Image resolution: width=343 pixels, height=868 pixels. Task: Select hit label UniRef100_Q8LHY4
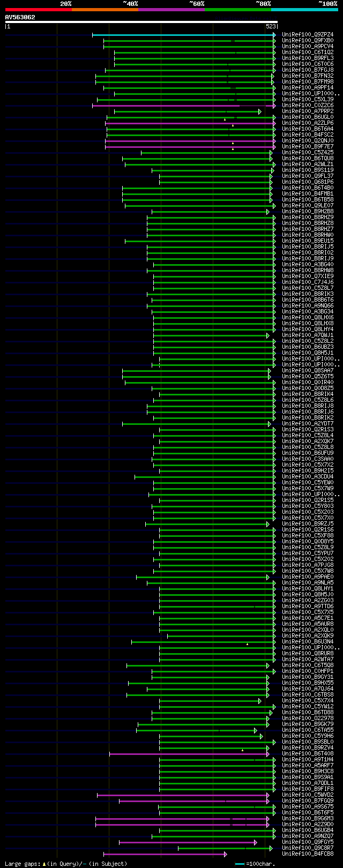[308, 330]
